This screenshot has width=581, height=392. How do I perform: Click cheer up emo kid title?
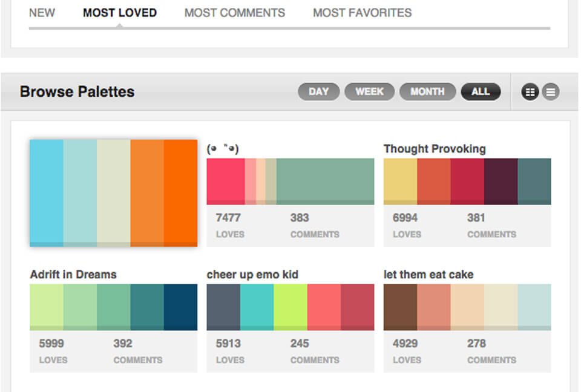[x=252, y=275]
